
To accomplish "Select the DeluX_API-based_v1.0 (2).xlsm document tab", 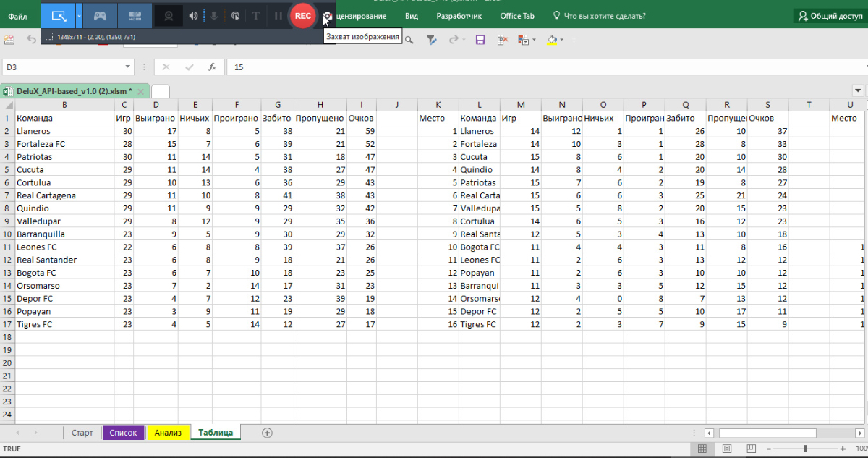I will tap(75, 91).
